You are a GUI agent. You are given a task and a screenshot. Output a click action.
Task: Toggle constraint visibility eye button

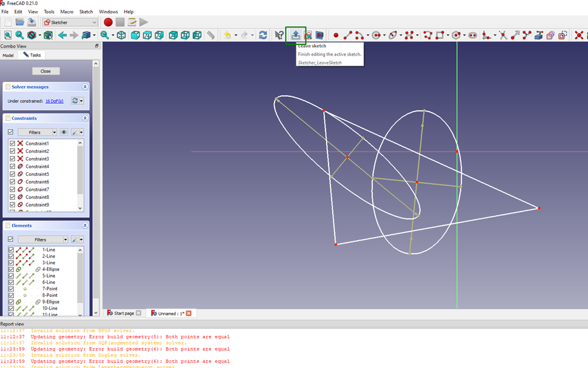coord(64,132)
